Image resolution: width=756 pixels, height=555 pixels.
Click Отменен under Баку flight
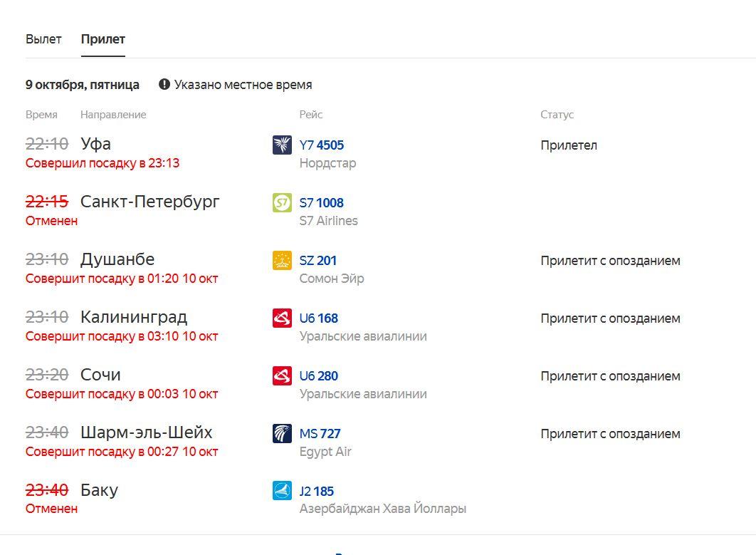(x=51, y=509)
